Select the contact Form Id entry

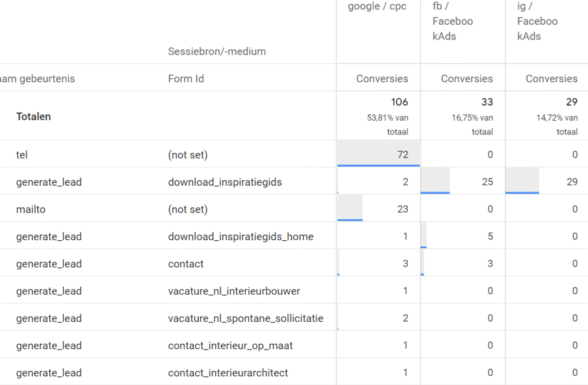coord(185,263)
